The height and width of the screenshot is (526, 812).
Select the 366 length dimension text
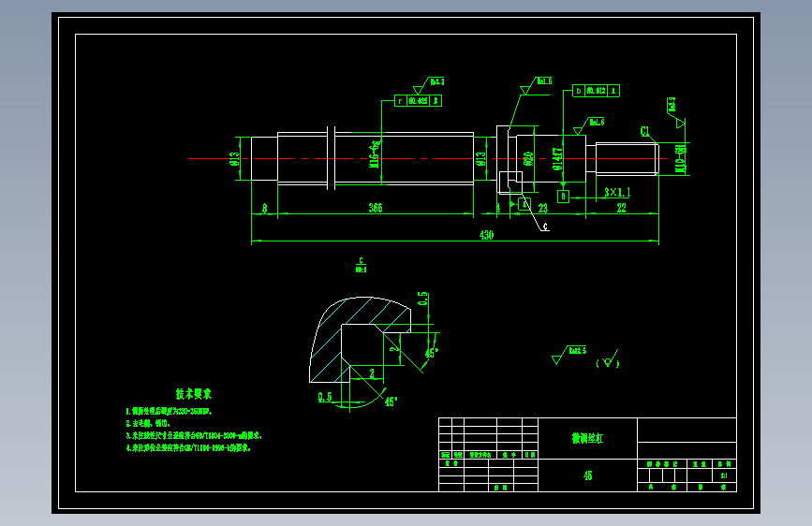(376, 208)
